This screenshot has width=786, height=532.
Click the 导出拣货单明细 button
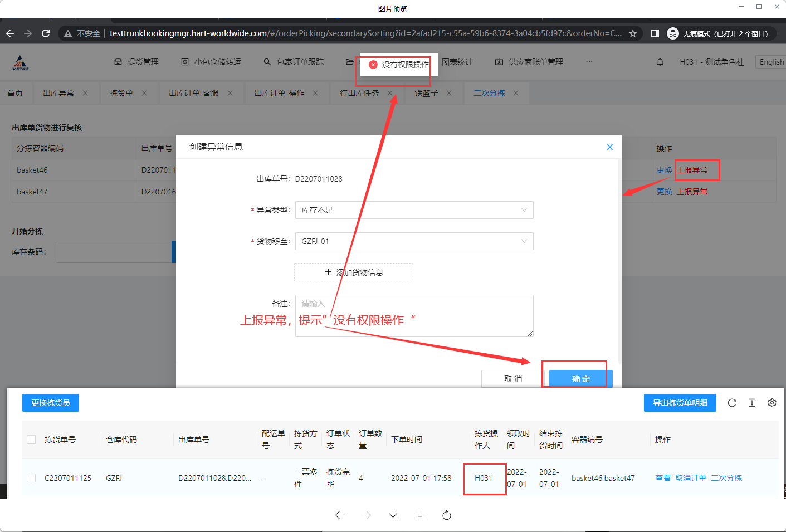click(x=680, y=403)
